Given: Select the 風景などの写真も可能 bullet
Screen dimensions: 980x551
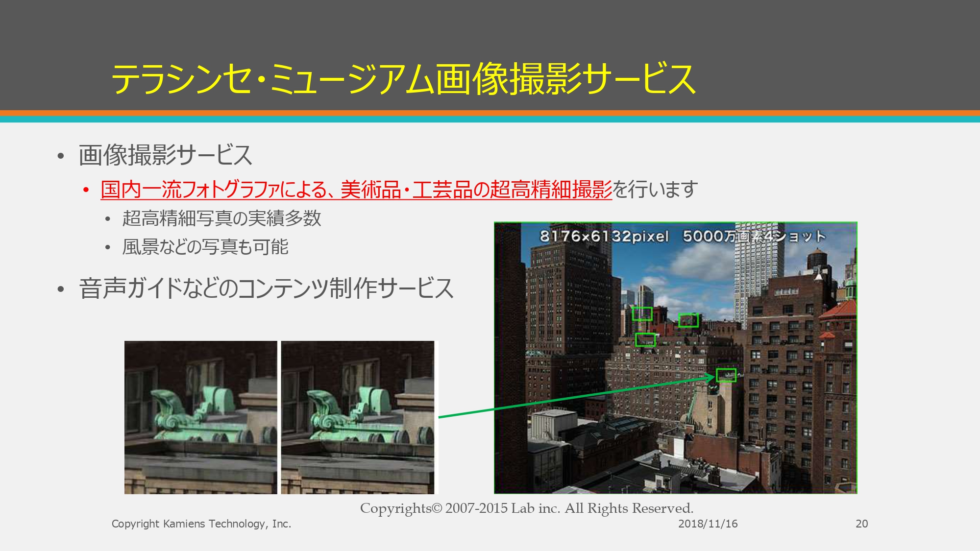Looking at the screenshot, I should coord(205,247).
